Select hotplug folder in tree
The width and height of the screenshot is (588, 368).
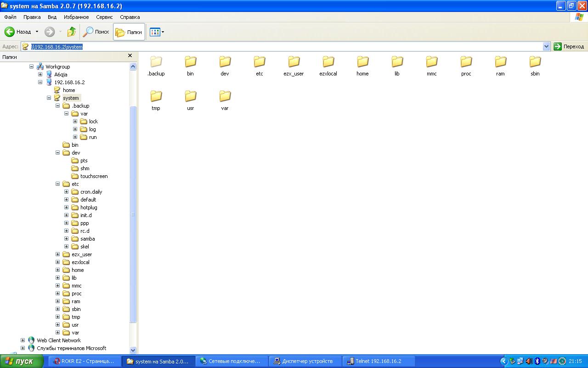(x=89, y=207)
